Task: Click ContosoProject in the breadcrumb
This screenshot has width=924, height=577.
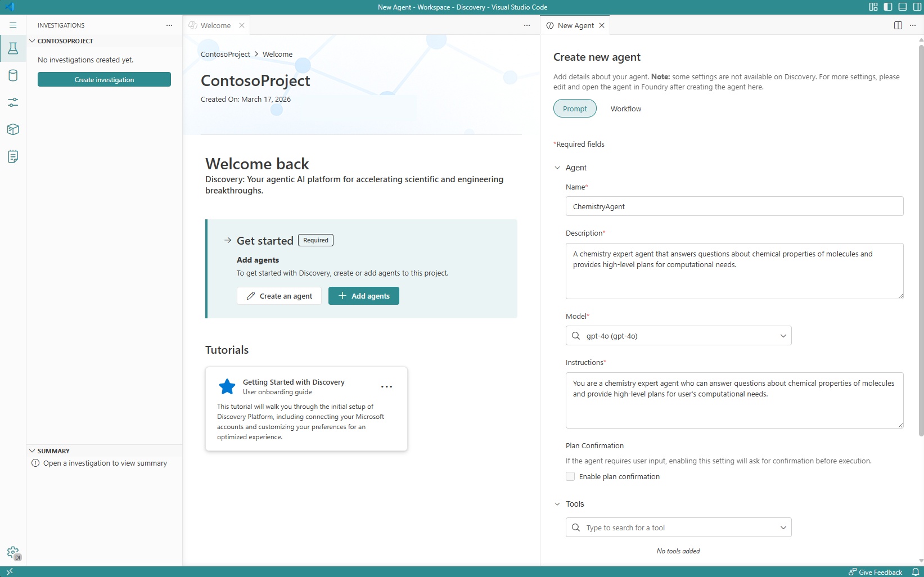Action: coord(226,54)
